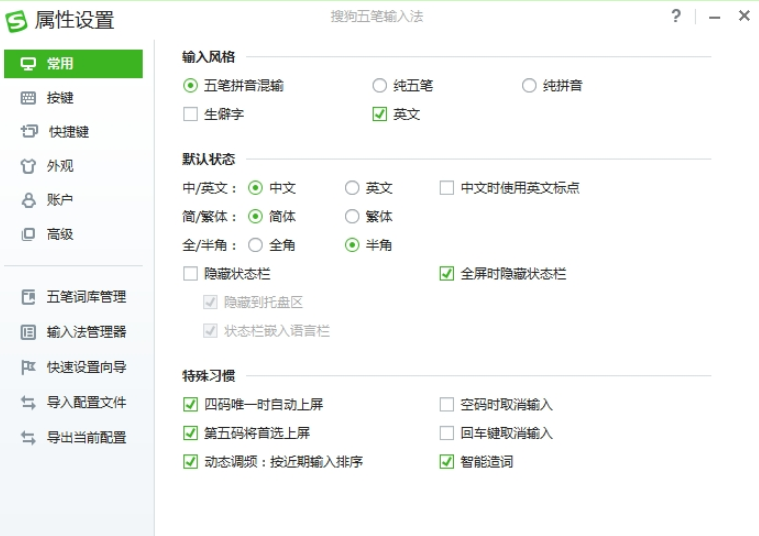Enable 回车键取消输入
Image resolution: width=759 pixels, height=536 pixels.
pos(446,433)
